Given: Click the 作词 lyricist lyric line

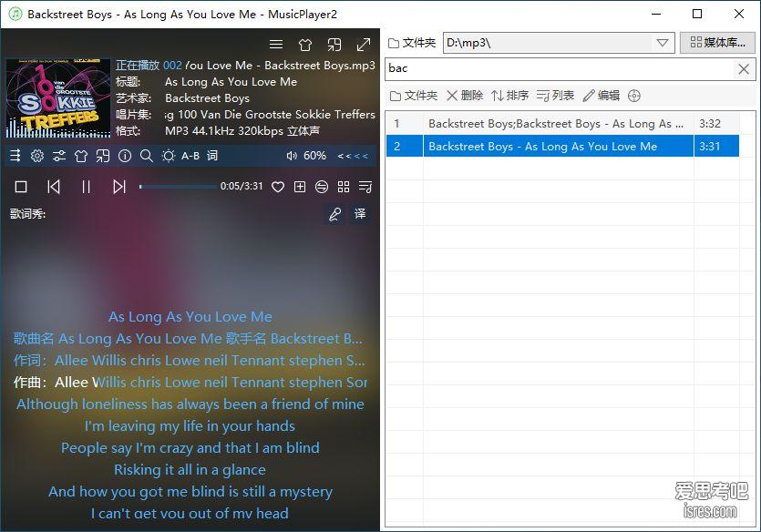Looking at the screenshot, I should (x=190, y=361).
